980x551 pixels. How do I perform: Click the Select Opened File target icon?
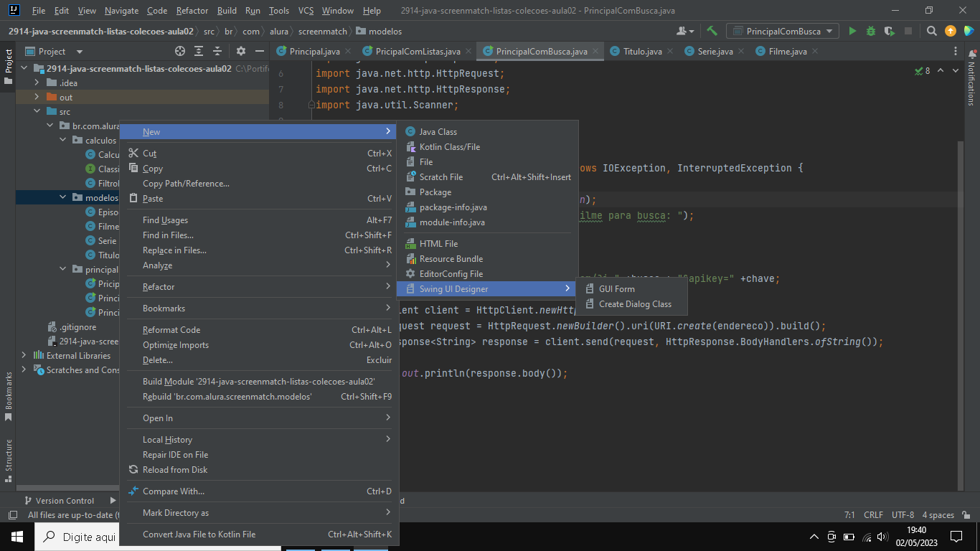[x=180, y=52]
